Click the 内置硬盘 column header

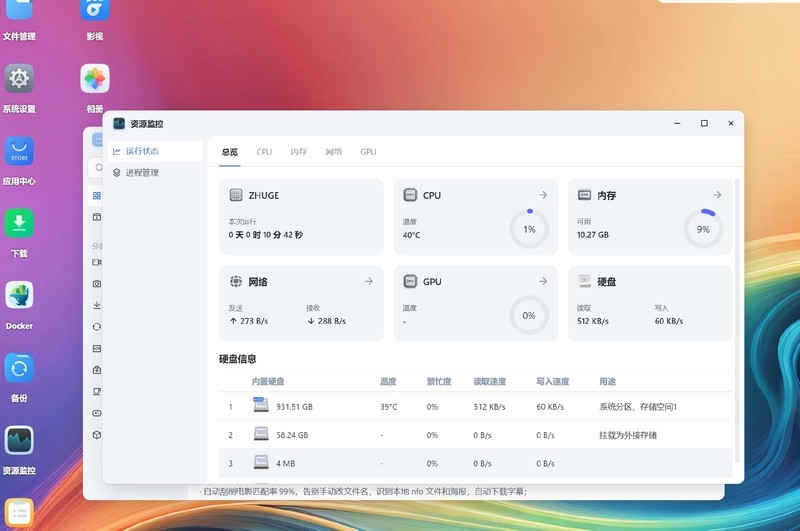268,381
